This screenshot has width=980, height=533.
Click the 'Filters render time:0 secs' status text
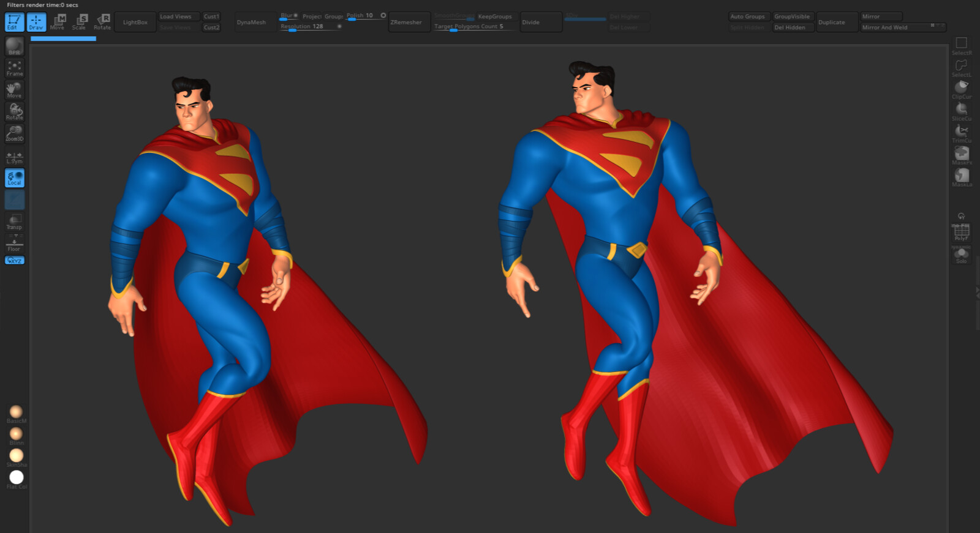(x=43, y=5)
